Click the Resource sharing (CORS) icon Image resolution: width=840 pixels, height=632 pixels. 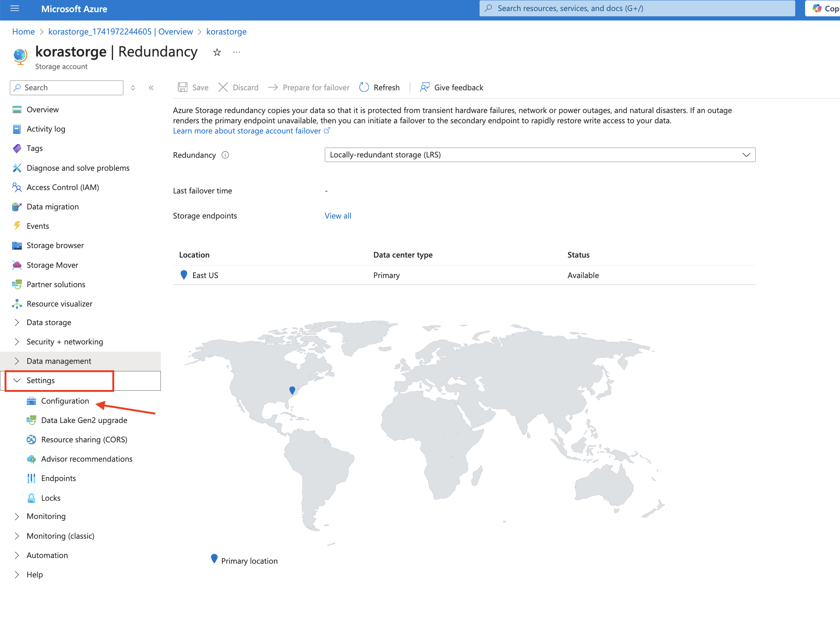point(31,440)
